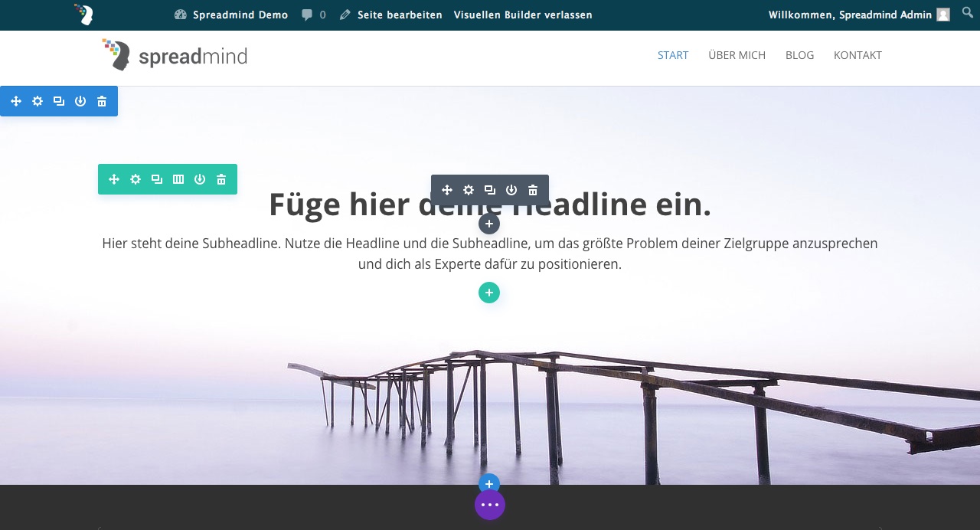Add new section with blue plus button
Viewport: 980px width, 530px height.
(x=489, y=484)
